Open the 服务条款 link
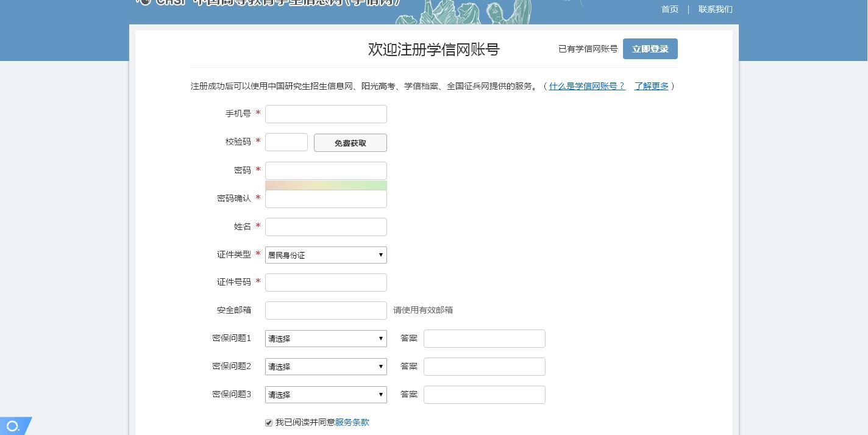Image resolution: width=868 pixels, height=435 pixels. click(x=352, y=422)
